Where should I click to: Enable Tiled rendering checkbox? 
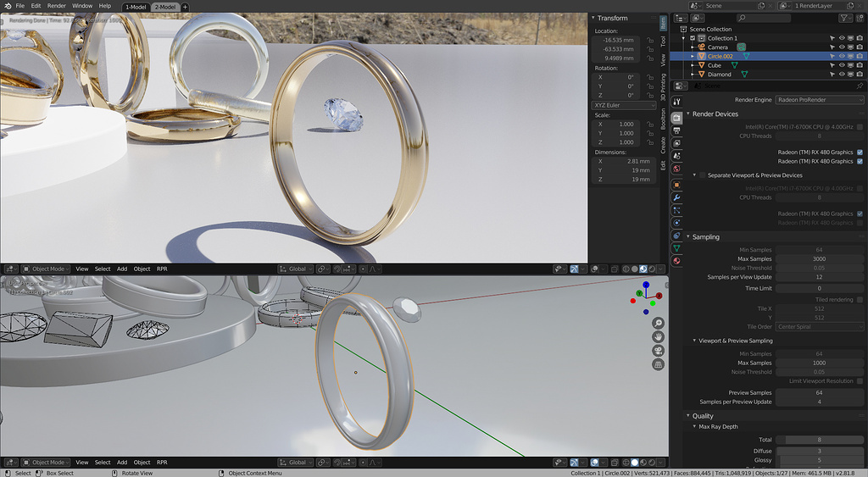(860, 299)
